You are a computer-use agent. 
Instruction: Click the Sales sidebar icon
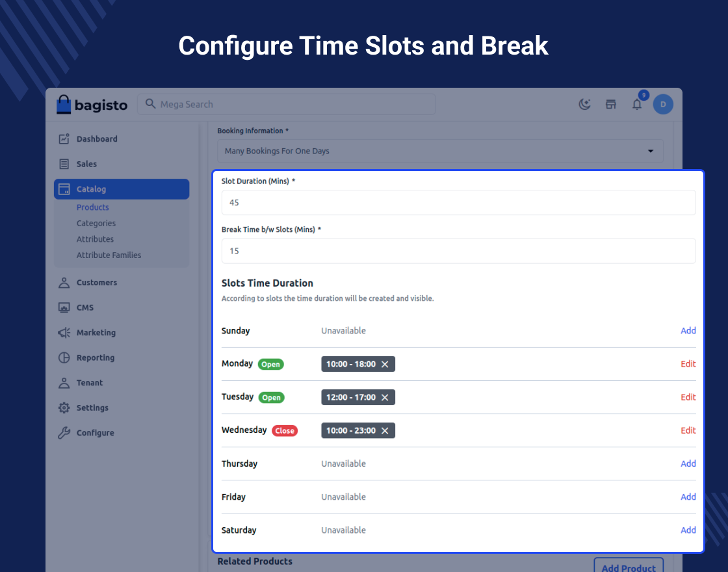tap(64, 164)
